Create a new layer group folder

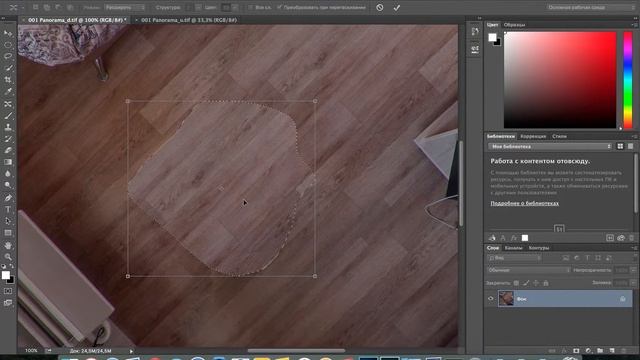coord(600,351)
